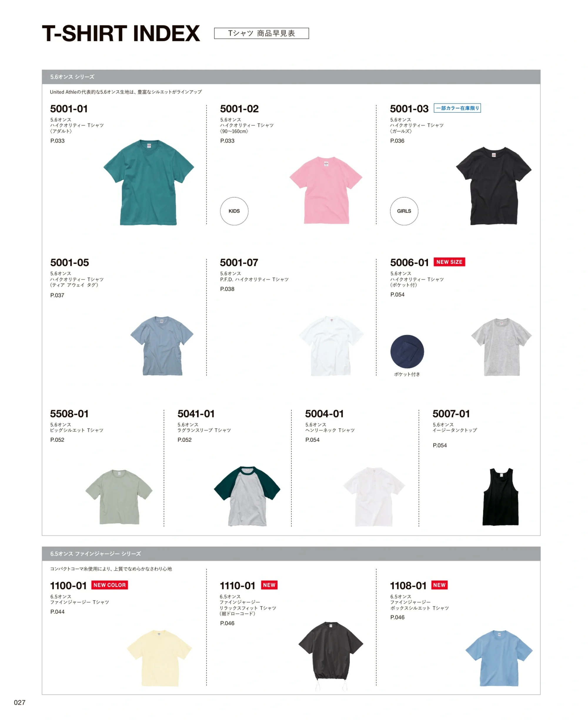The width and height of the screenshot is (588, 720).
Task: Click the drawcord hem dark T-shirt image
Action: pyautogui.click(x=331, y=656)
